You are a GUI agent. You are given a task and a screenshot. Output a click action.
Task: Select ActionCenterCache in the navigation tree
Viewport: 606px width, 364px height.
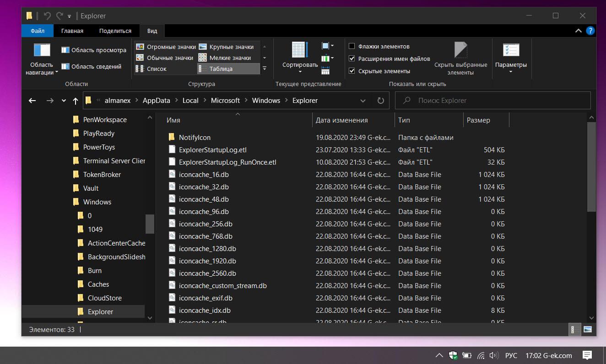pos(116,243)
